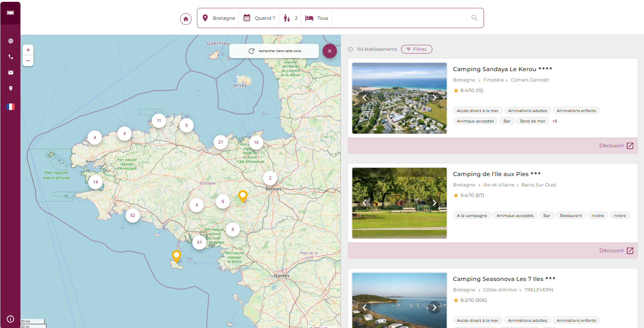Click the location pin sidebar icon

[x=11, y=88]
